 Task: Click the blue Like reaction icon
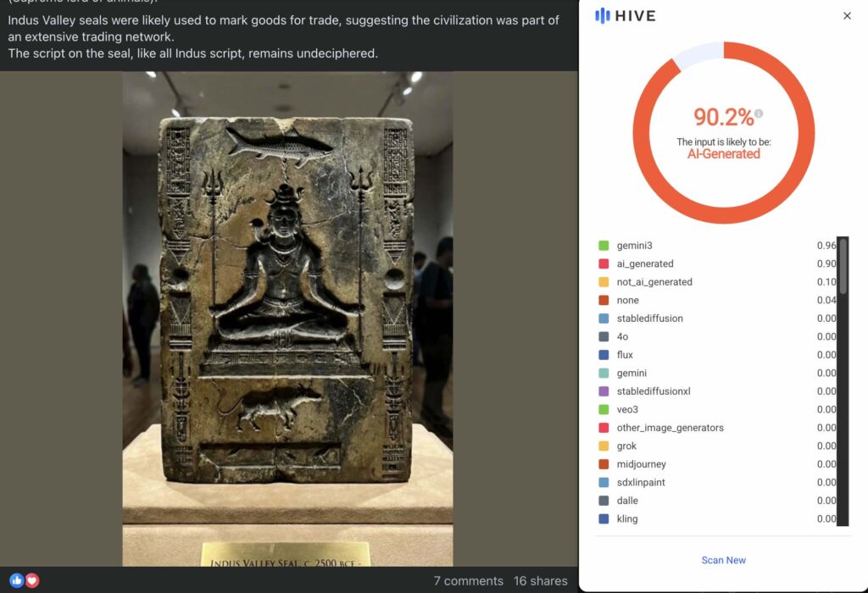(x=17, y=580)
